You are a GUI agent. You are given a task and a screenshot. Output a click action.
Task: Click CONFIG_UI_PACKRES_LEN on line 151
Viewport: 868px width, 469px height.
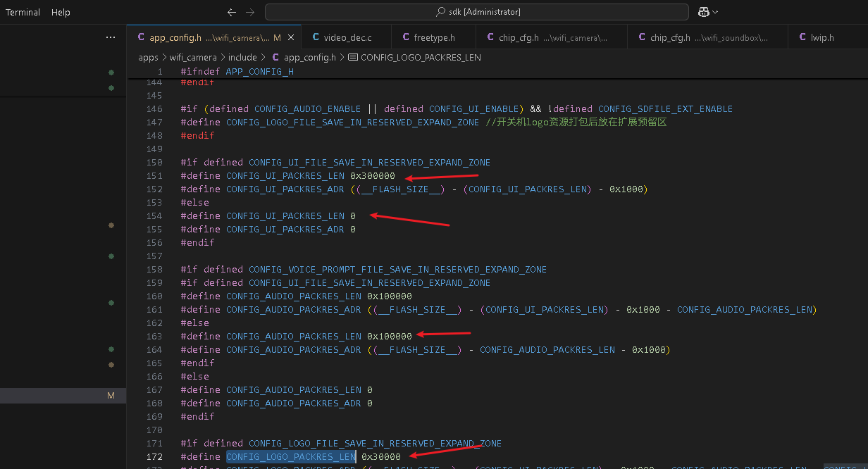[x=285, y=175]
